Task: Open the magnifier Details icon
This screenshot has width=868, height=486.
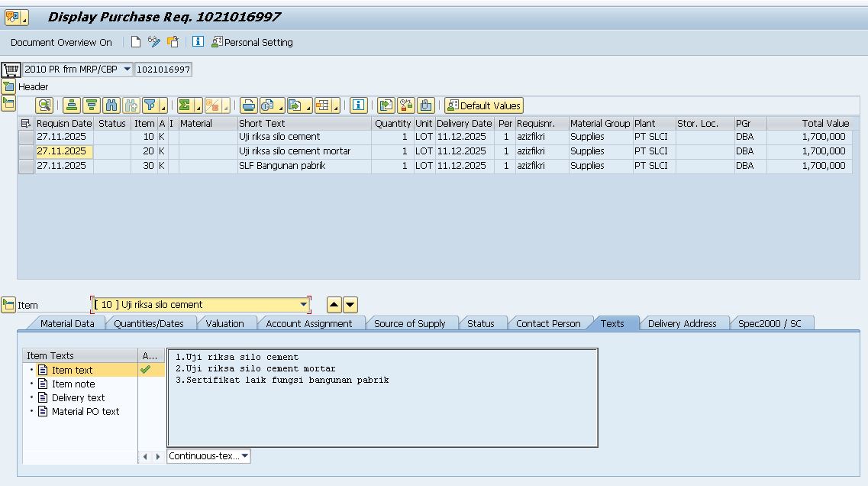Action: pos(45,105)
